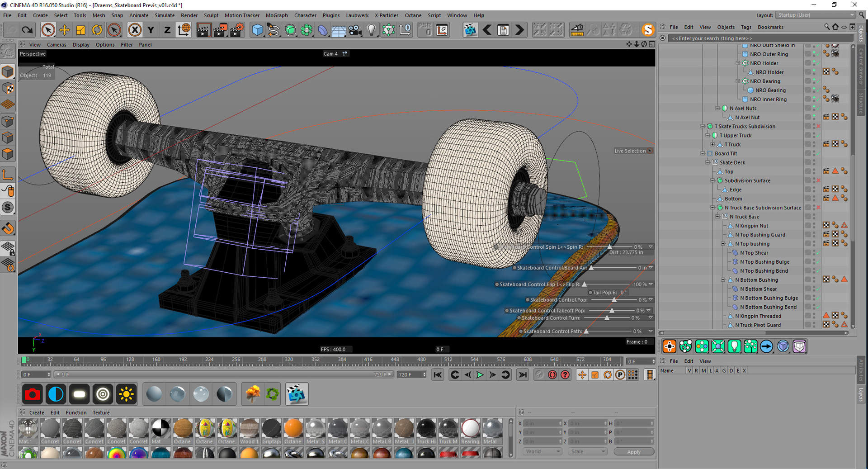The height and width of the screenshot is (469, 868).
Task: Collapse N Top bushing tree item
Action: [723, 244]
